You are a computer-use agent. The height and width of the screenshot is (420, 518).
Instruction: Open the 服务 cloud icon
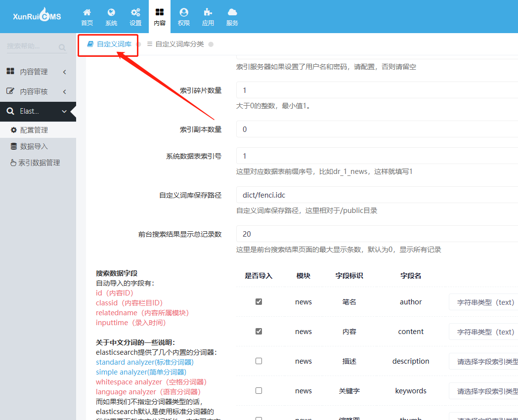pyautogui.click(x=232, y=12)
